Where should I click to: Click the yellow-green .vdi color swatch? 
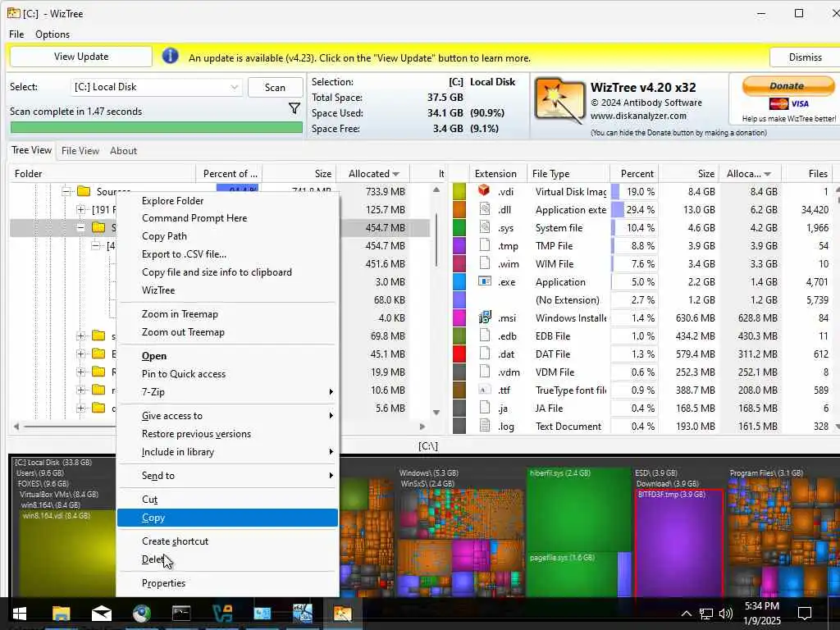[x=459, y=191]
